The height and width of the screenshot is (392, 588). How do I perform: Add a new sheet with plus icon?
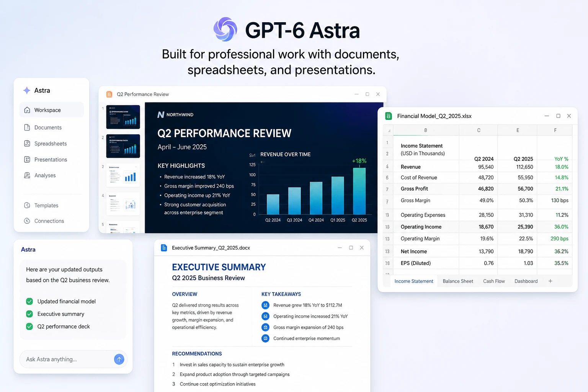(550, 281)
